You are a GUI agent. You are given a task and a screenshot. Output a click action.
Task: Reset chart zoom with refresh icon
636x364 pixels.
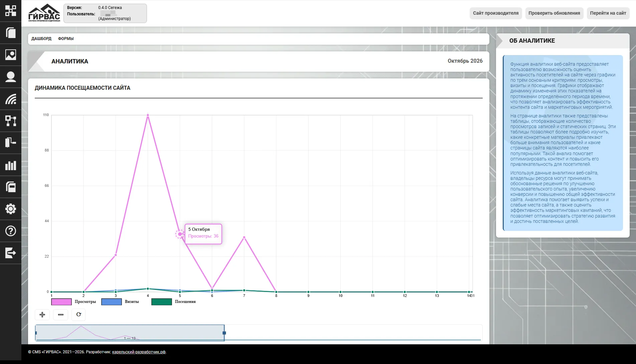point(79,315)
